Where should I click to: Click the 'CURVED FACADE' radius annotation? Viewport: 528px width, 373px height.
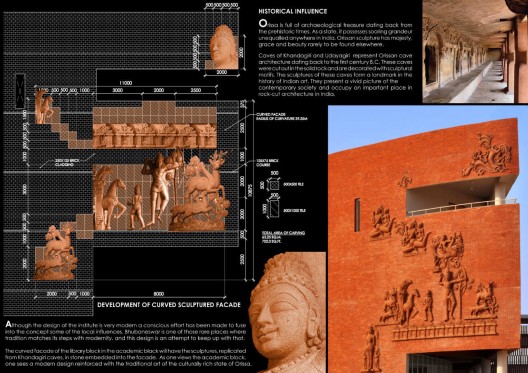[x=282, y=116]
